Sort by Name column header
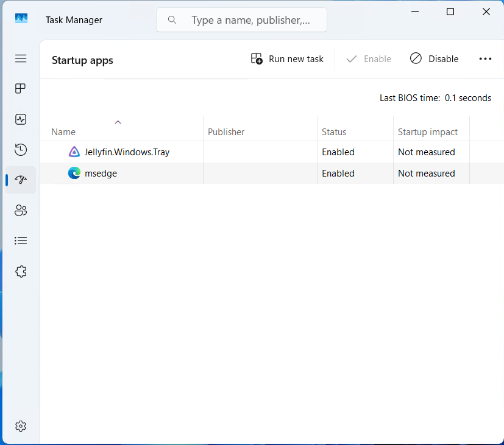Screen dimensions: 504x445 [63, 132]
